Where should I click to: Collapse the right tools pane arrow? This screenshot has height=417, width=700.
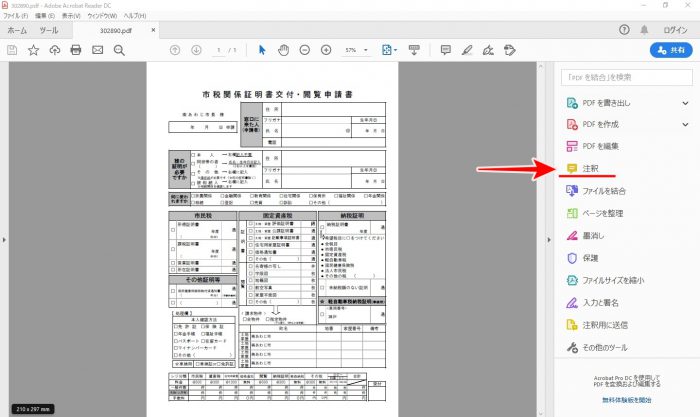pos(549,240)
